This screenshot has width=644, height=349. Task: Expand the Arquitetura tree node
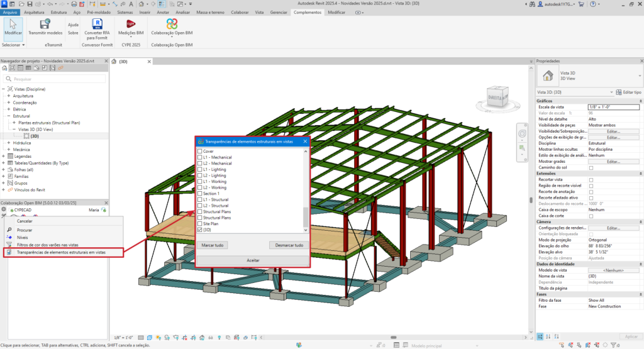click(x=9, y=96)
